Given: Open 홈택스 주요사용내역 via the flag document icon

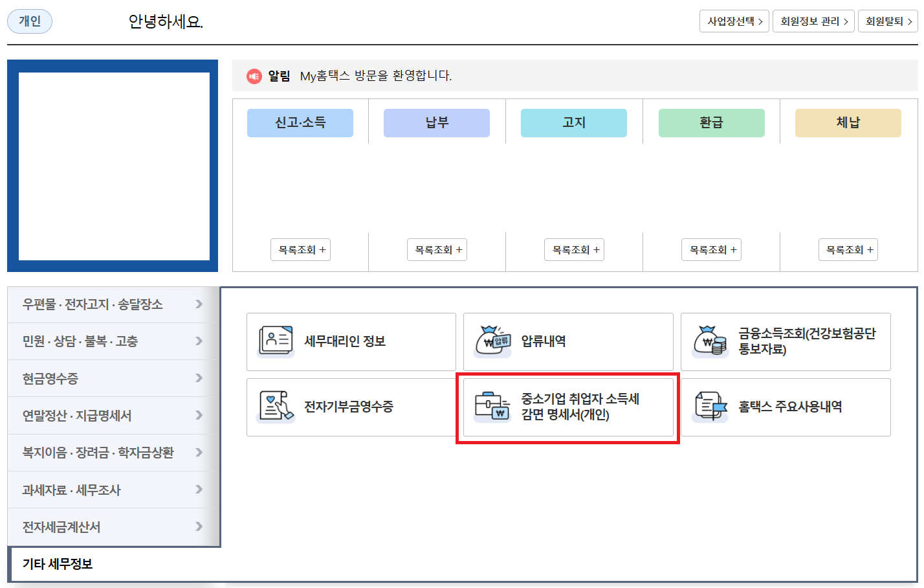Looking at the screenshot, I should 711,407.
